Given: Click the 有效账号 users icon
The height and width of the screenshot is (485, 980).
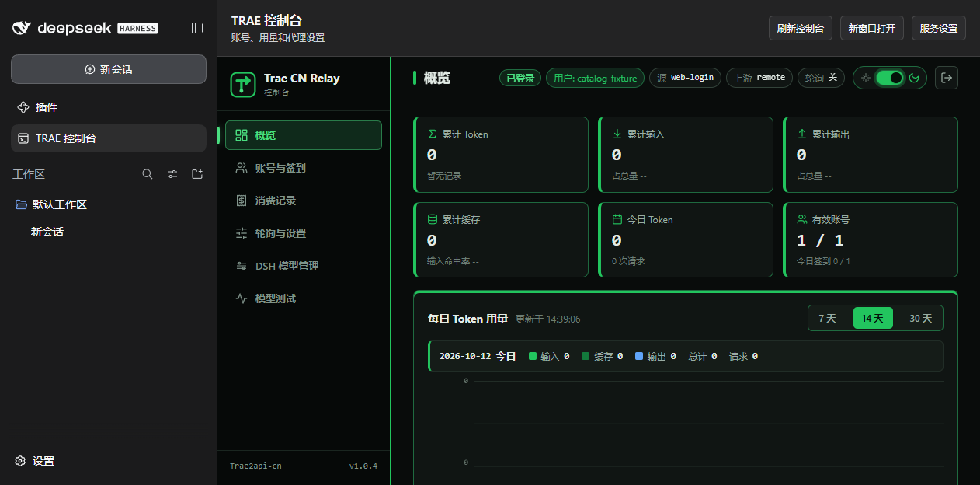Looking at the screenshot, I should click(x=802, y=219).
